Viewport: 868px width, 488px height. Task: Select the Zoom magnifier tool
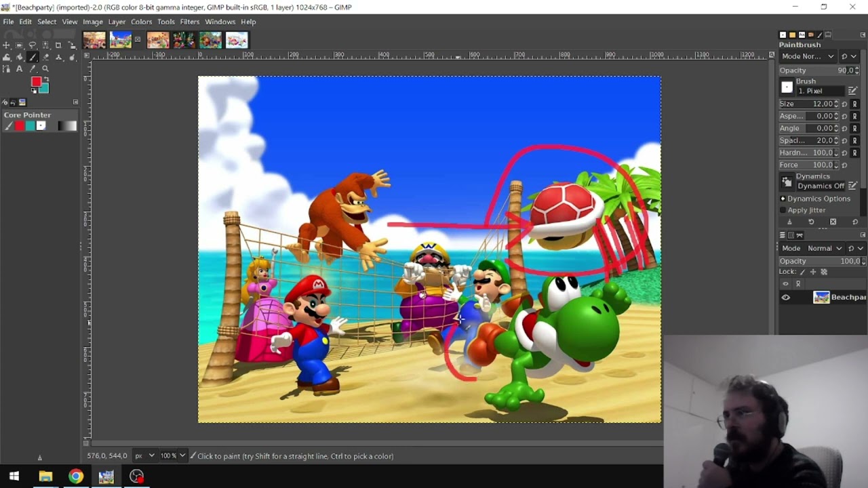tap(45, 69)
